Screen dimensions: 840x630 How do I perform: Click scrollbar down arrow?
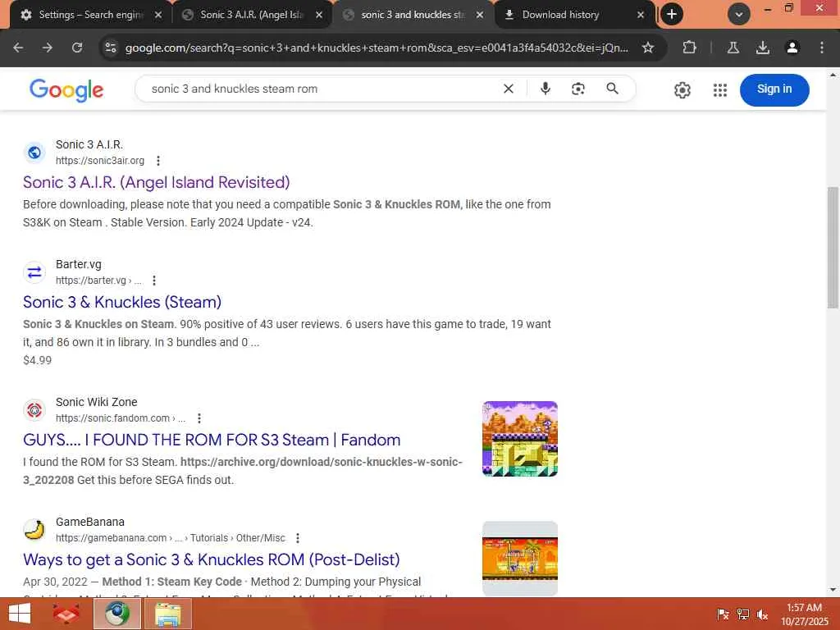[833, 590]
